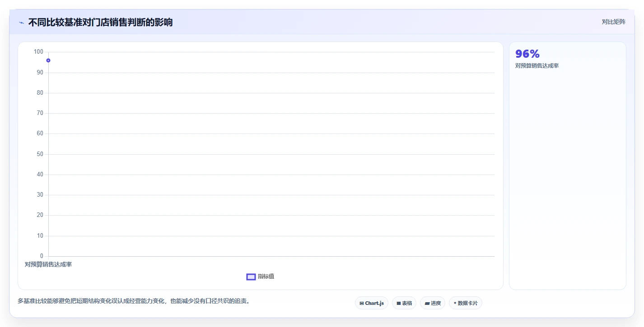644x327 pixels.
Task: Click the 对比矩阵 label in header
Action: [x=613, y=22]
